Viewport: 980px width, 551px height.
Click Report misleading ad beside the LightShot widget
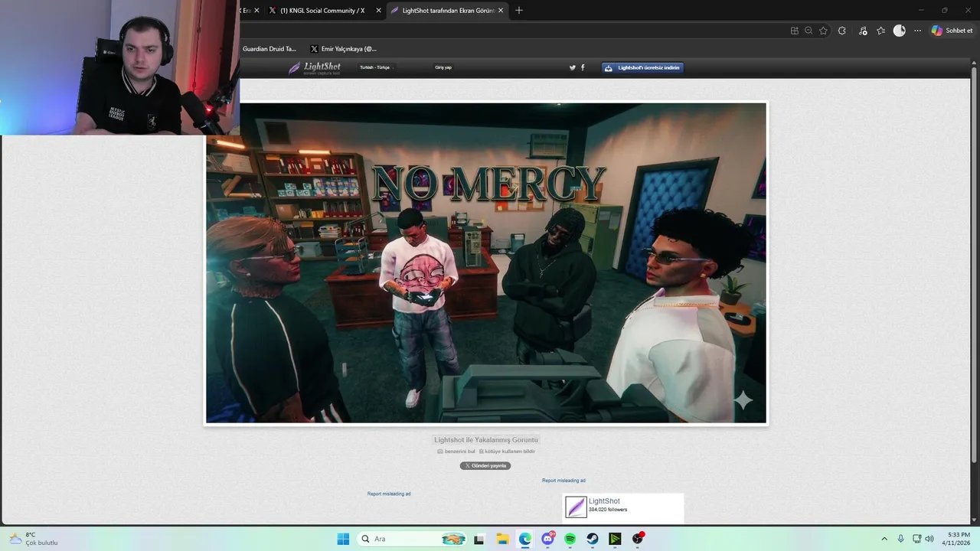click(x=389, y=494)
